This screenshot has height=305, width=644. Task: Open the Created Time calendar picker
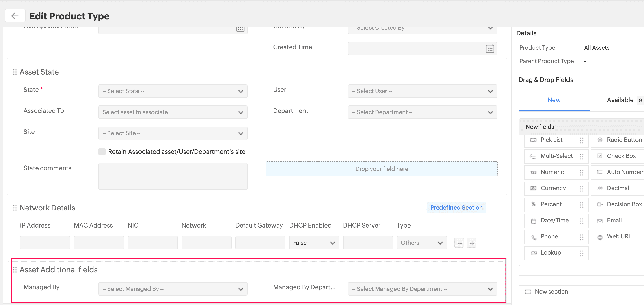pyautogui.click(x=490, y=48)
